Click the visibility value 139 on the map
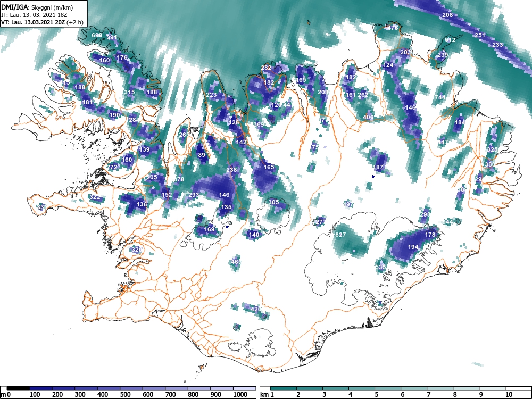This screenshot has height=399, width=532. (144, 149)
